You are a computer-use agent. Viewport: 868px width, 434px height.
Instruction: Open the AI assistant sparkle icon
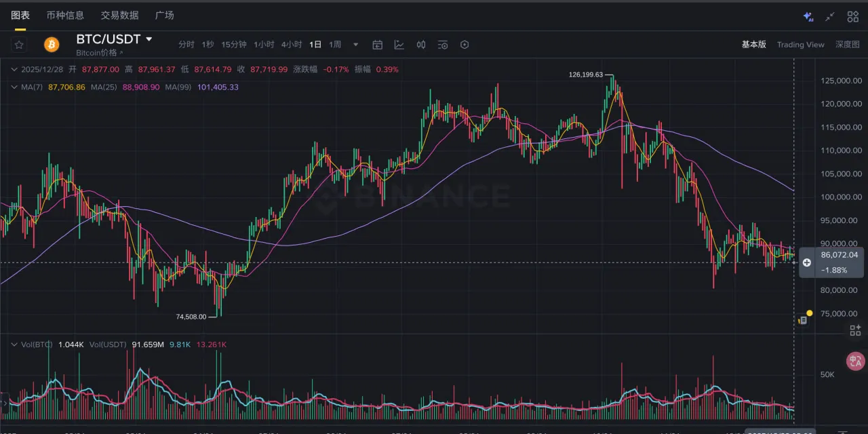click(x=808, y=16)
